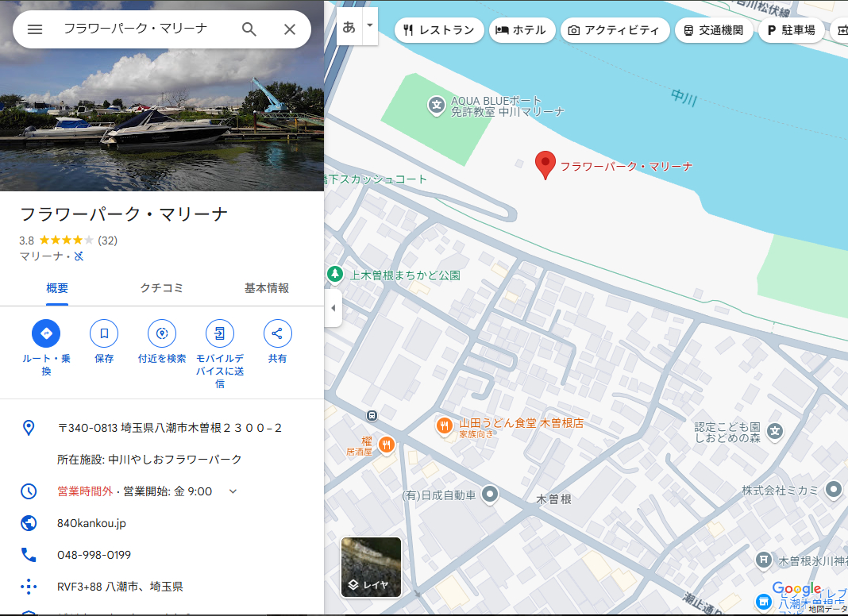Click the wheelchair accessibility icon
This screenshot has height=616, width=848.
point(79,256)
